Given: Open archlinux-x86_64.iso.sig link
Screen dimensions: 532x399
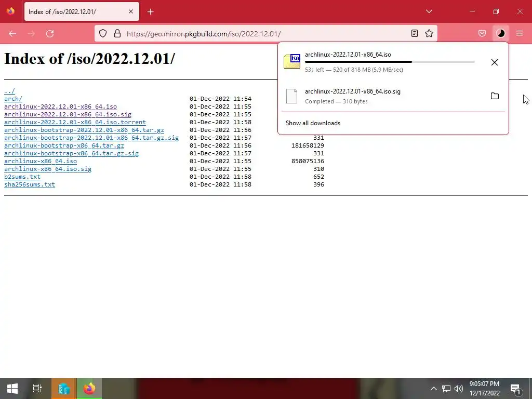Looking at the screenshot, I should click(48, 169).
